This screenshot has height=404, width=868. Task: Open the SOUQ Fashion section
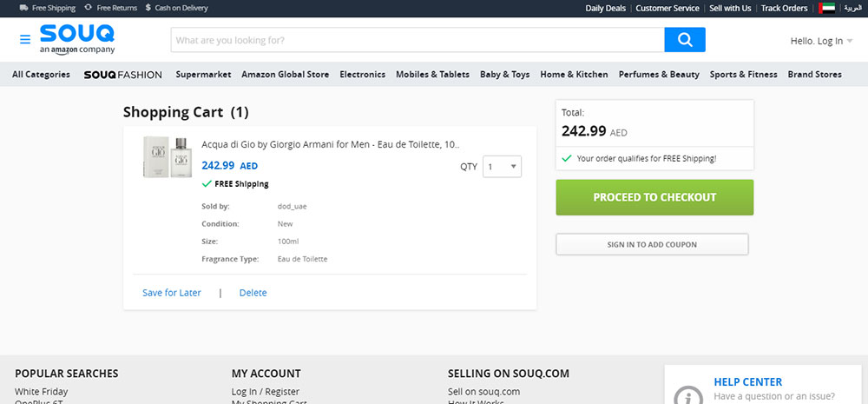pos(123,75)
